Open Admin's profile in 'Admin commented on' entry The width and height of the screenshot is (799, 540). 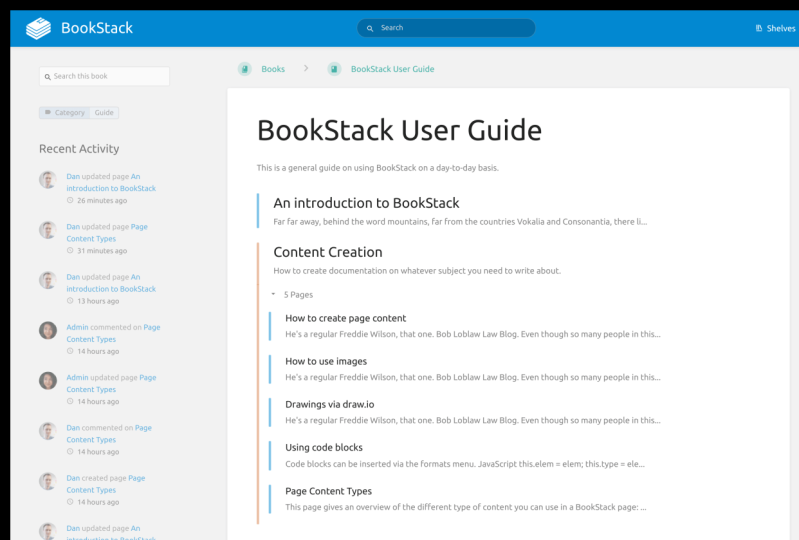(77, 327)
